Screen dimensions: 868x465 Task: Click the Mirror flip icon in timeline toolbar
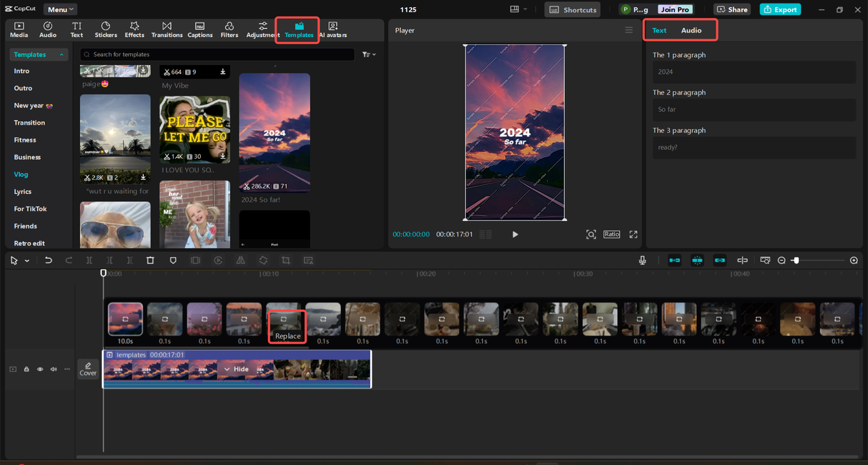[x=241, y=260]
